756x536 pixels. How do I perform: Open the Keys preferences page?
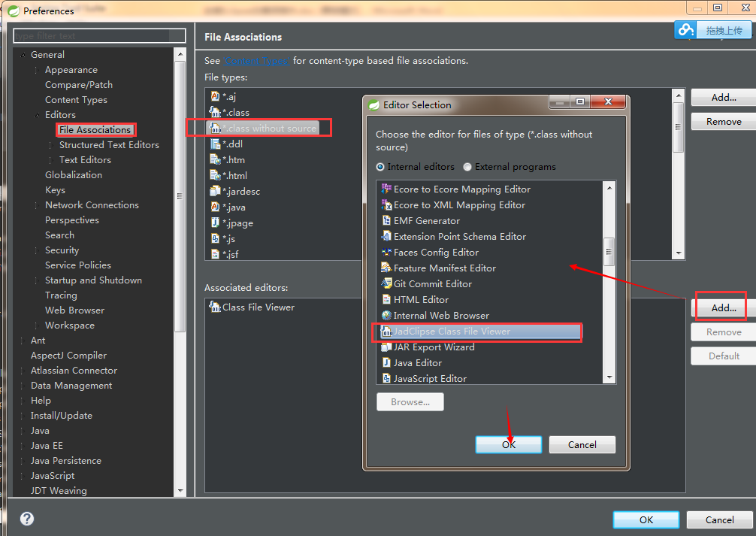coord(55,190)
